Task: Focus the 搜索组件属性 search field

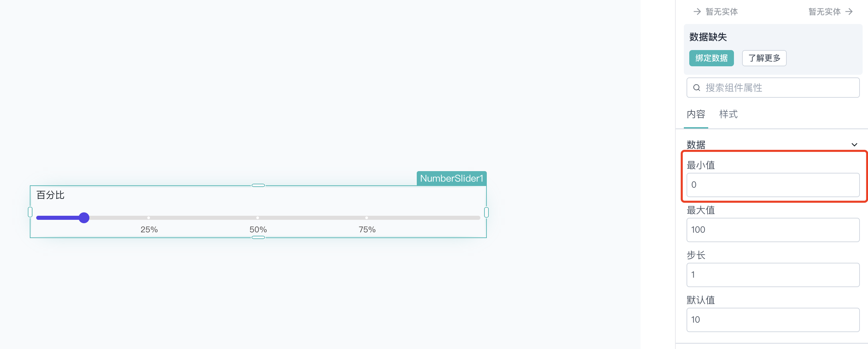Action: pyautogui.click(x=773, y=88)
